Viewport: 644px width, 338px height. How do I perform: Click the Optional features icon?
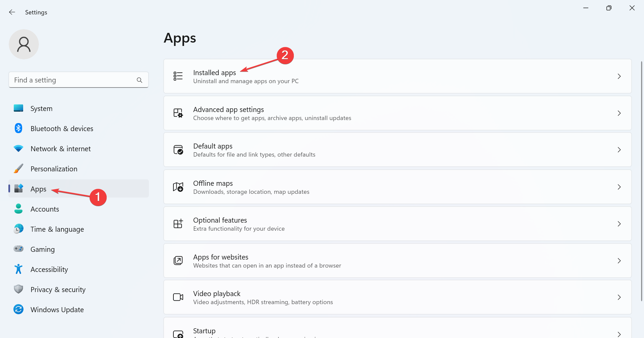[178, 224]
